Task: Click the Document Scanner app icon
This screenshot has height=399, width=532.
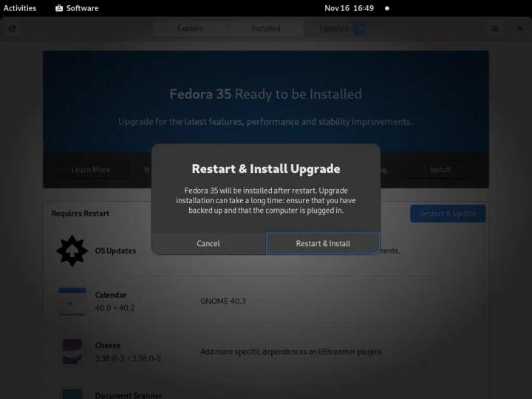Action: click(72, 393)
